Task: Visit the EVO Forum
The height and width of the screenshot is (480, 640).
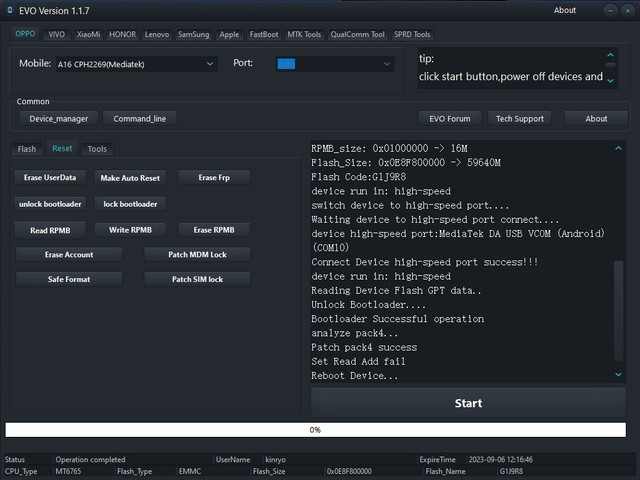Action: point(449,118)
